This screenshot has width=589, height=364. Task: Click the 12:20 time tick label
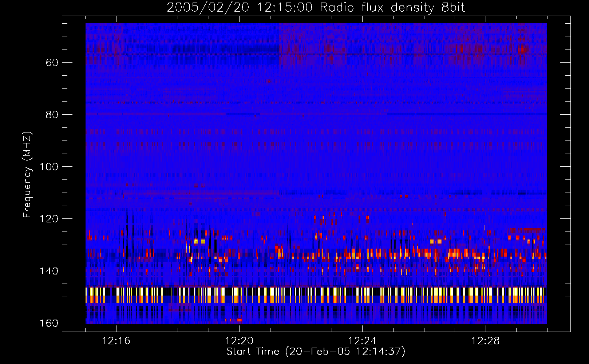239,341
